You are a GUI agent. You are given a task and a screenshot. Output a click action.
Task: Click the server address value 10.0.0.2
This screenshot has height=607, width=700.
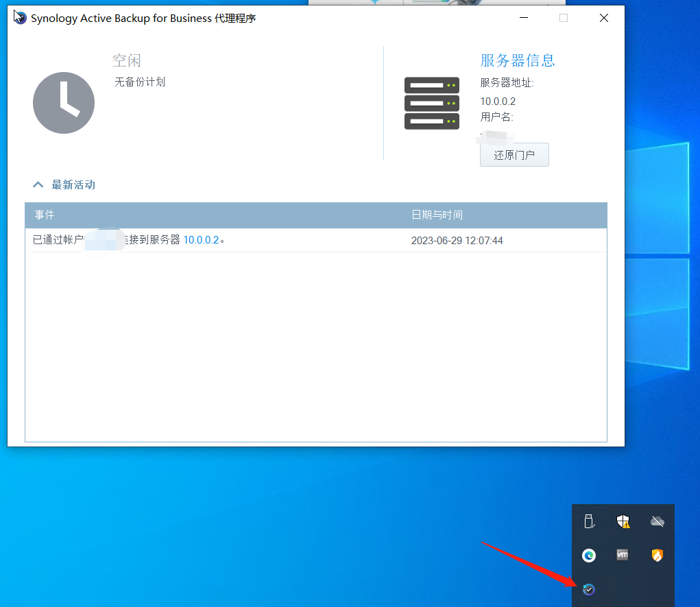[x=498, y=102]
